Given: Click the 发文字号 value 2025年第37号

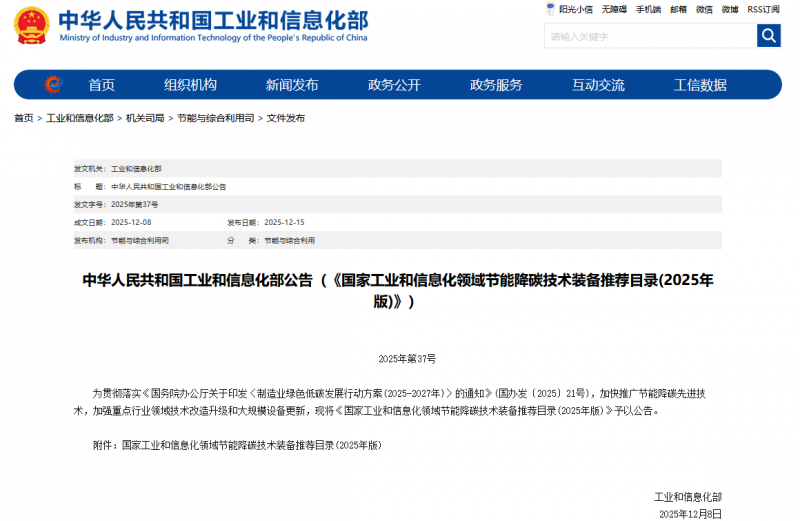Looking at the screenshot, I should pyautogui.click(x=134, y=205).
